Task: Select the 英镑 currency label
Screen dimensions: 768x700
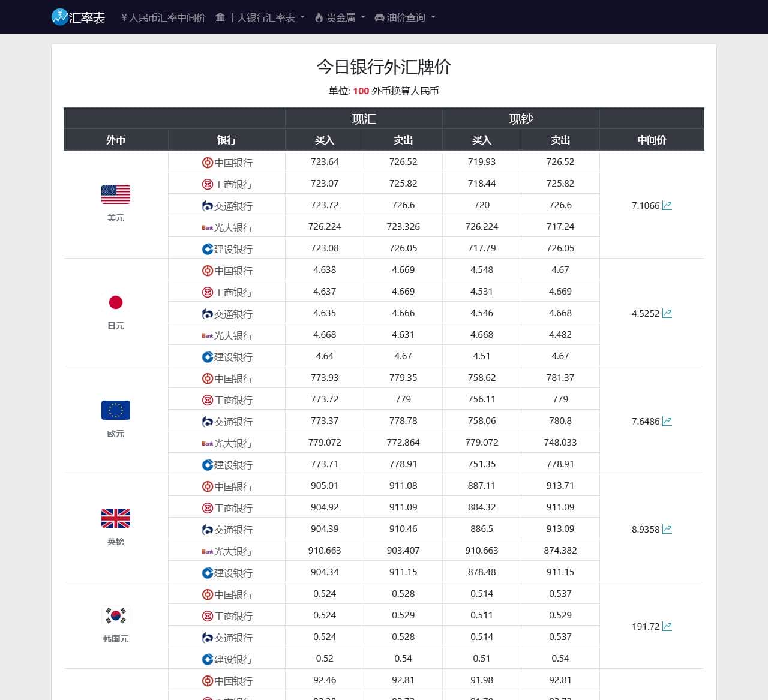Action: click(x=116, y=542)
